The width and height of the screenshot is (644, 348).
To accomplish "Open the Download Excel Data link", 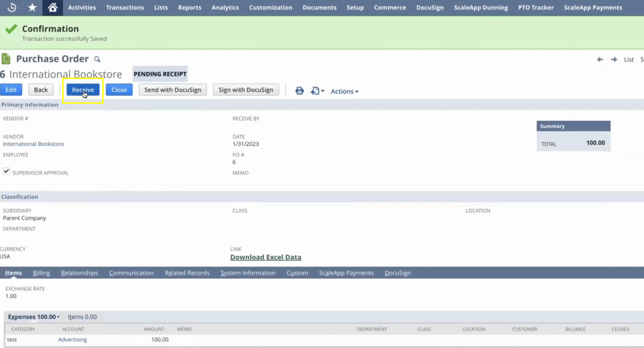I will [266, 257].
